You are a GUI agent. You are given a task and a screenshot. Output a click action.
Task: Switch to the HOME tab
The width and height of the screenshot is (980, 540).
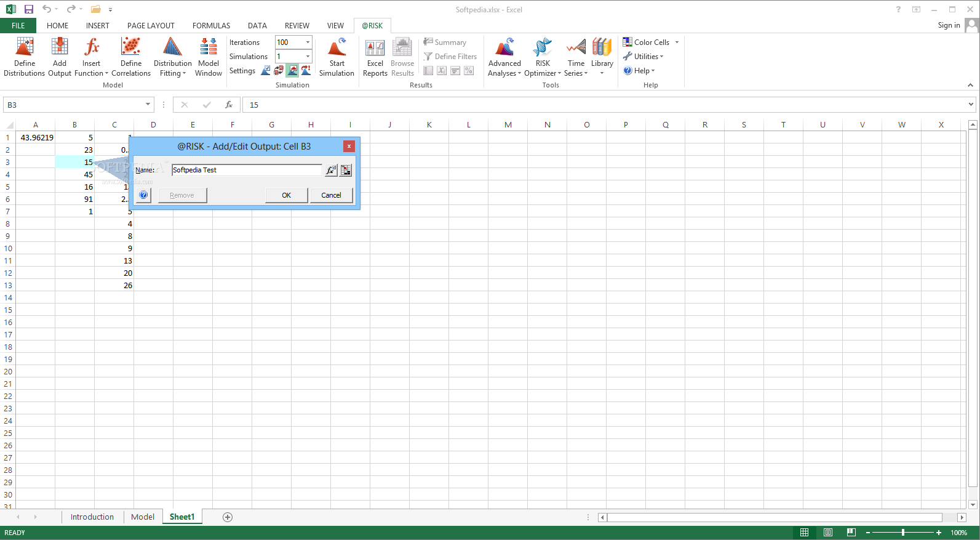[57, 25]
